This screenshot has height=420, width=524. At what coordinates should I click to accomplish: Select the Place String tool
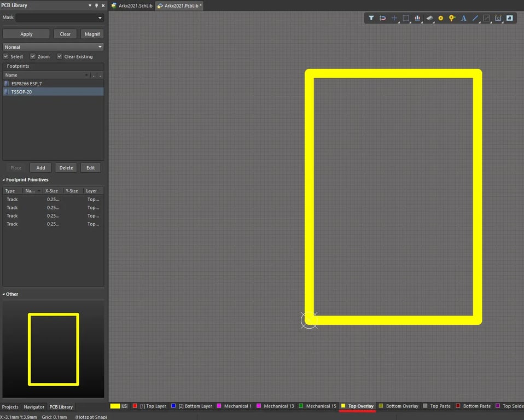point(463,18)
